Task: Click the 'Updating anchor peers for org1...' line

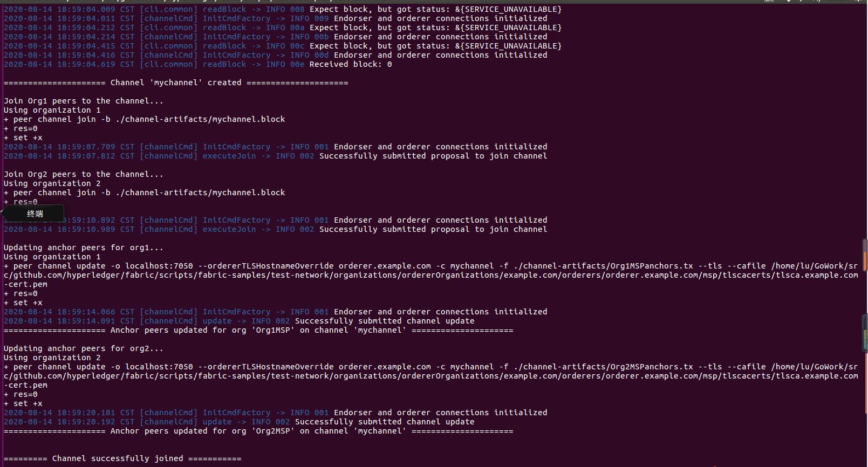Action: click(83, 248)
